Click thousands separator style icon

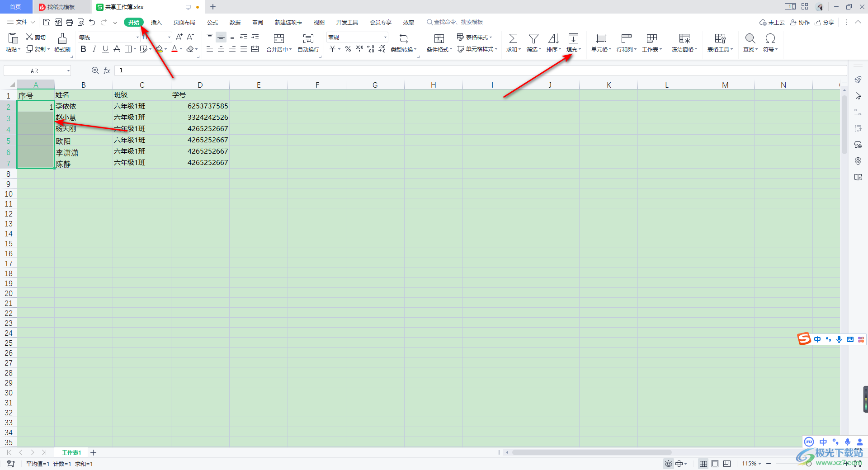pos(359,49)
